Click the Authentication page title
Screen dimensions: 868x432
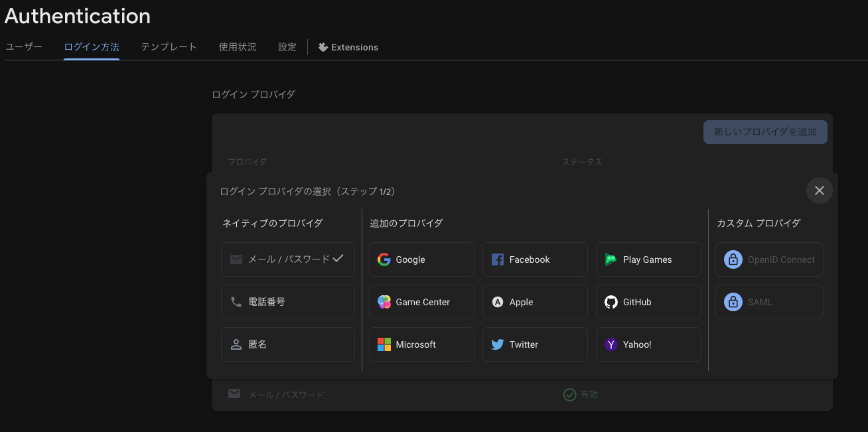click(78, 16)
